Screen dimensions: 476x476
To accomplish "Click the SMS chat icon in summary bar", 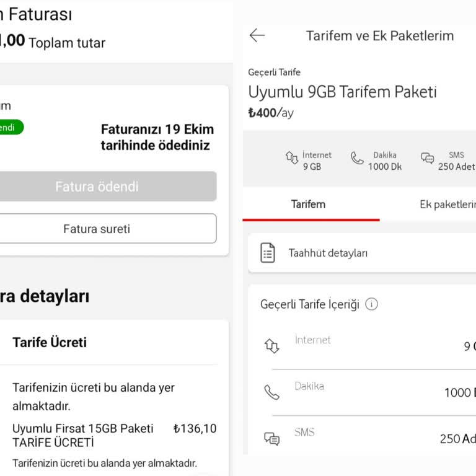I will coord(428,158).
